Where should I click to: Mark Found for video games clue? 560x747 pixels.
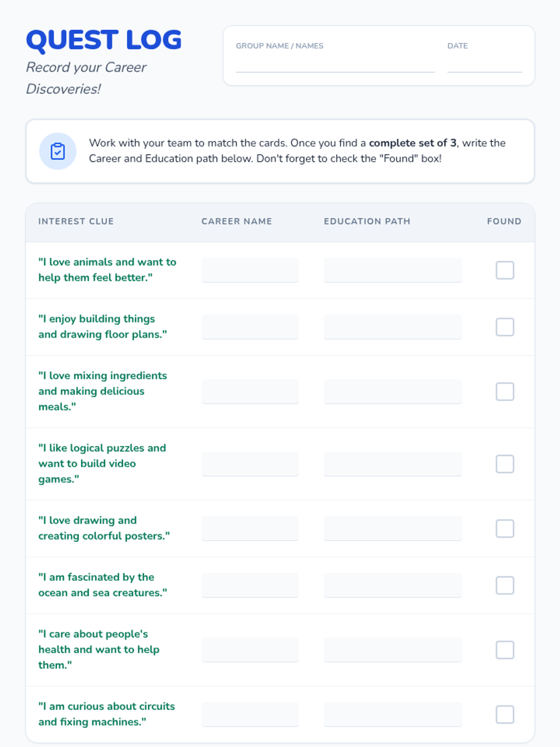tap(504, 464)
